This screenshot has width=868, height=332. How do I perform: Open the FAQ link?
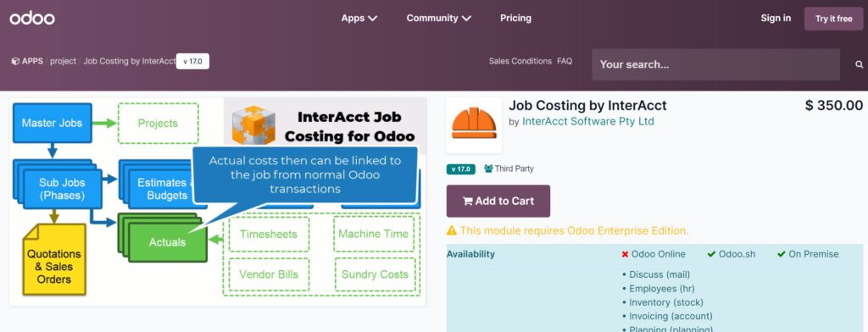point(565,61)
